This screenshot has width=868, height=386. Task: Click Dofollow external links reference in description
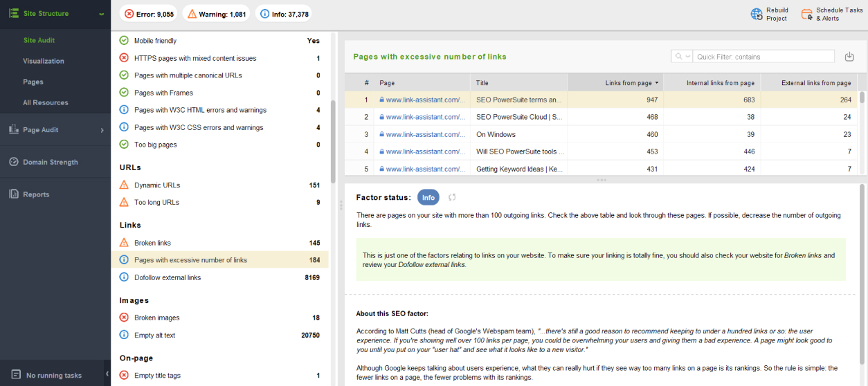432,264
